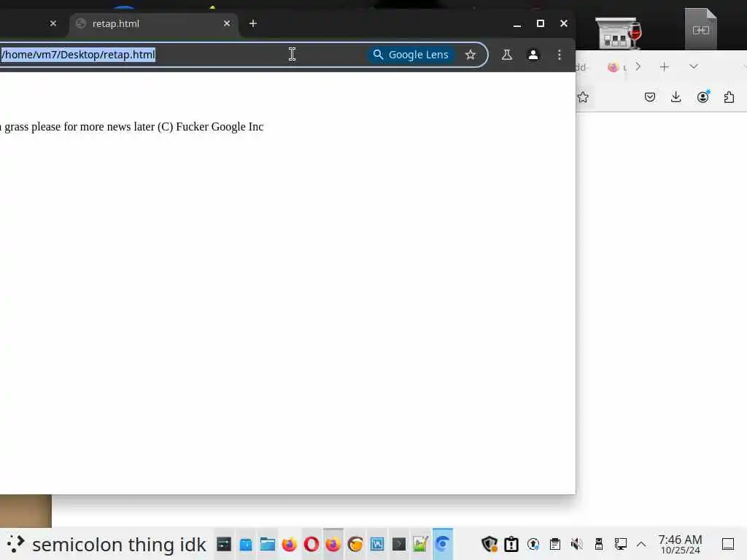Switch to the second Firefox taskbar icon
747x560 pixels.
click(333, 544)
